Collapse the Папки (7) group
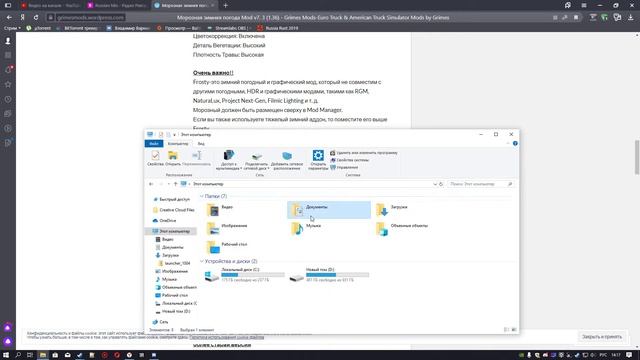Viewport: 640px width, 360px height. pos(202,196)
